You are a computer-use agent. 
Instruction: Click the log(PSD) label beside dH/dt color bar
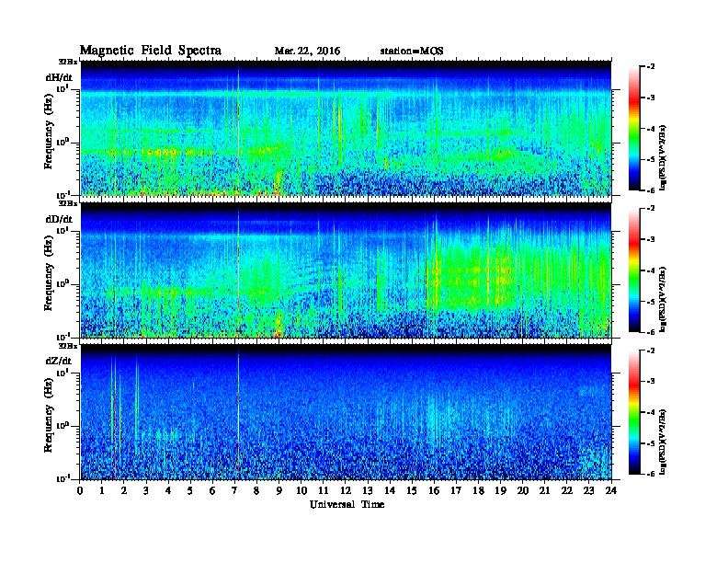point(663,157)
